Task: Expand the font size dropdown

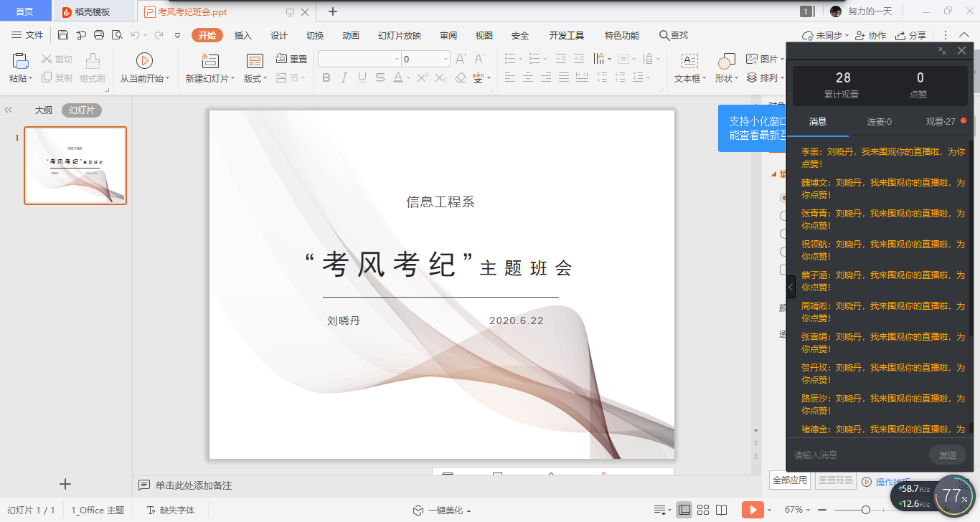Action: (446, 60)
